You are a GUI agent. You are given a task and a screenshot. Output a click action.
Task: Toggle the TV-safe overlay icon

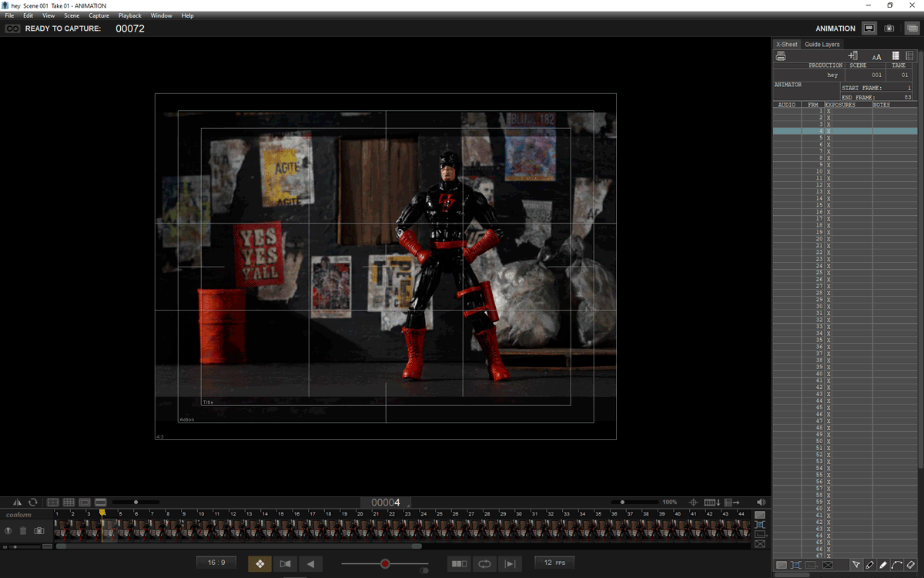tap(85, 502)
